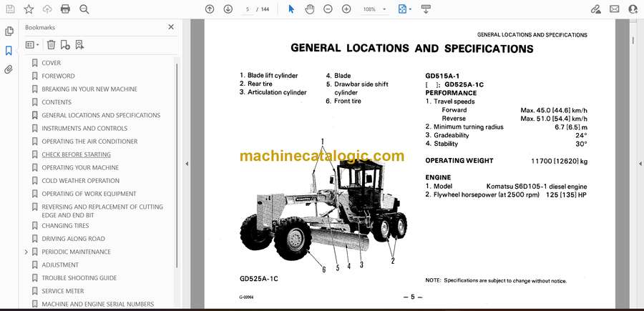Click the bookmarks panel vertical scrollbar
The width and height of the screenshot is (644, 311).
point(177,165)
